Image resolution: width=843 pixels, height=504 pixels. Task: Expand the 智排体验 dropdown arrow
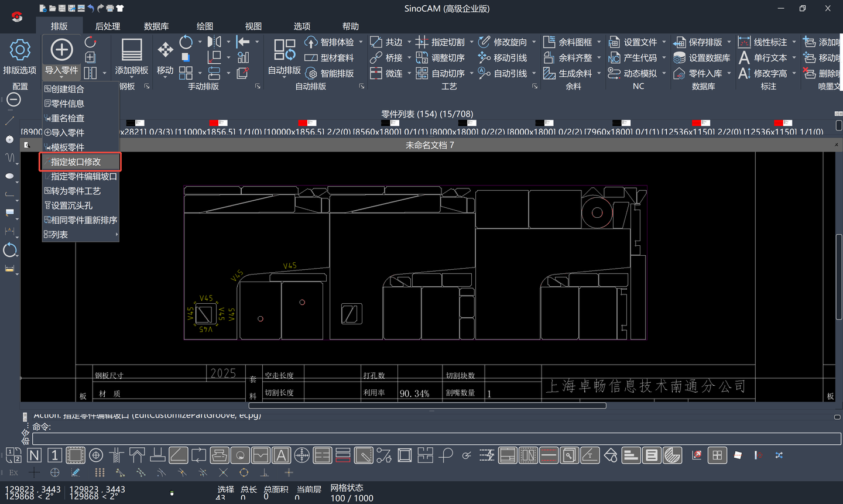361,42
